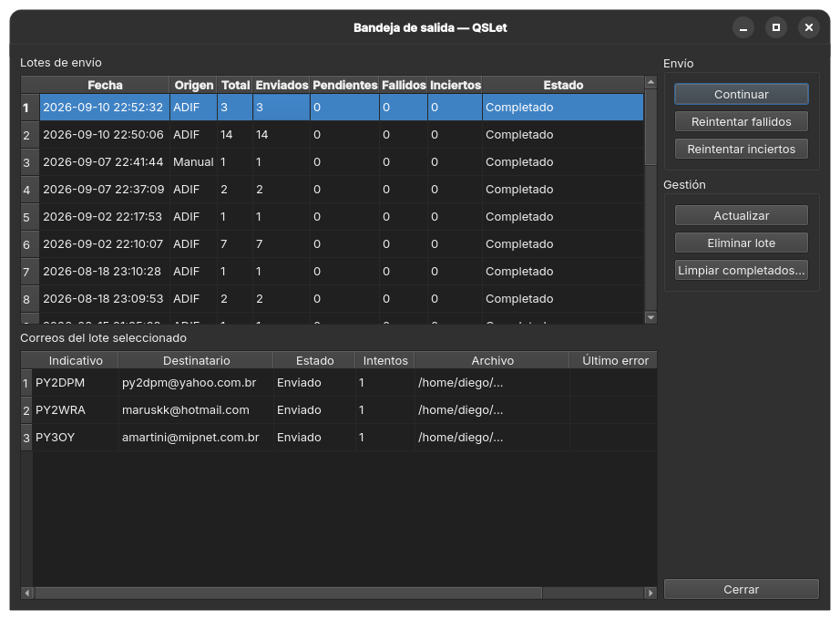Maximize the QSLet outbox window
The width and height of the screenshot is (840, 620).
pyautogui.click(x=775, y=27)
